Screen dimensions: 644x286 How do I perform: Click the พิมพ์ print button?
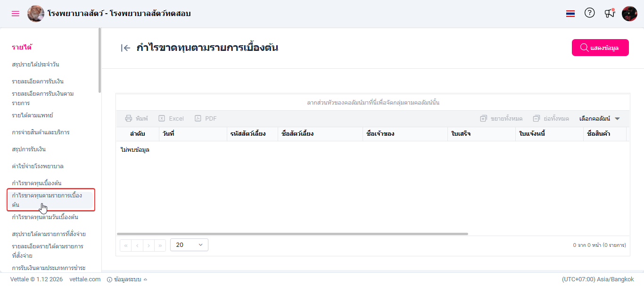pos(136,119)
